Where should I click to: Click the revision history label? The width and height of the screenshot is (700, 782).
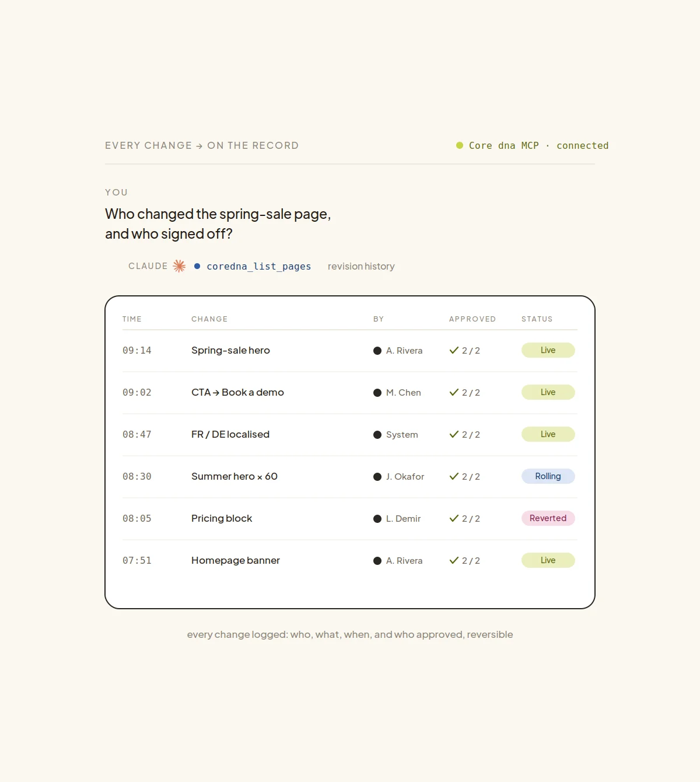click(x=361, y=266)
